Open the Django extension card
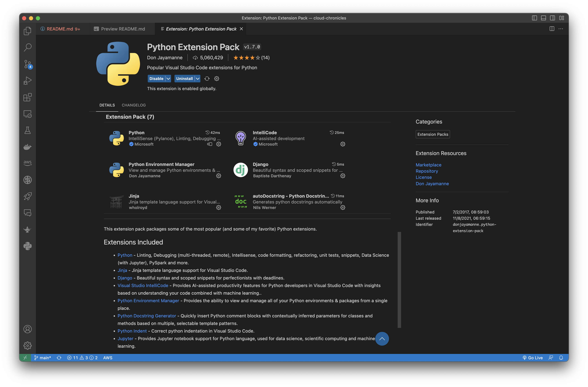Screen dimensions: 588x387 (289, 170)
